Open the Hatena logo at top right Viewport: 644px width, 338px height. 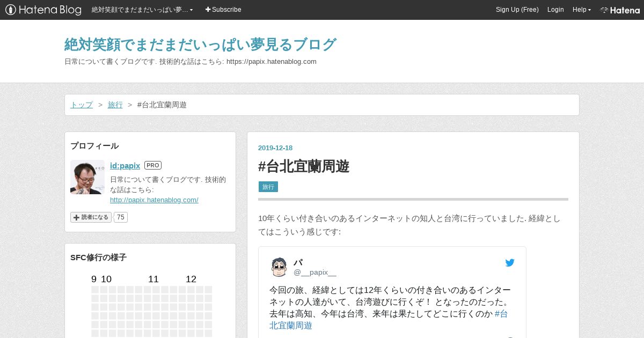point(620,10)
